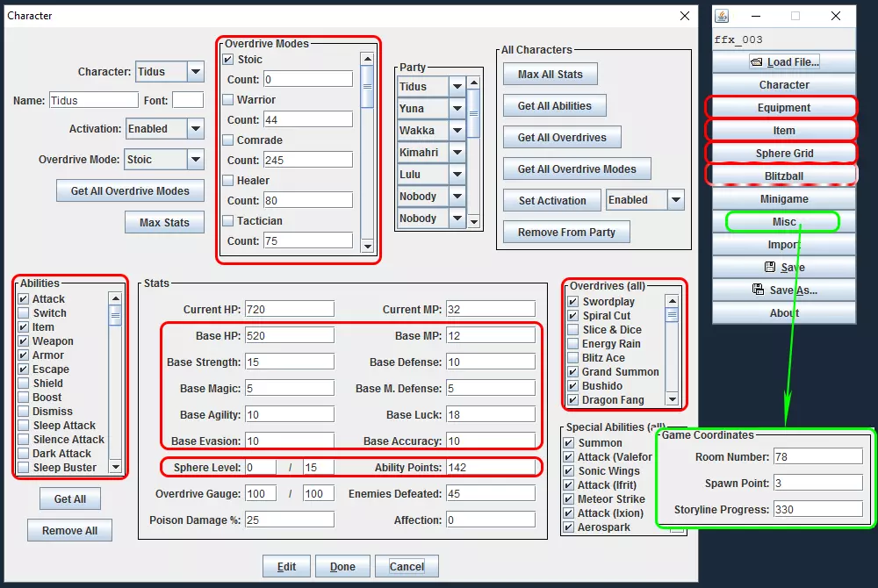Open the Item section
Screen dimensions: 878x588
click(x=784, y=131)
